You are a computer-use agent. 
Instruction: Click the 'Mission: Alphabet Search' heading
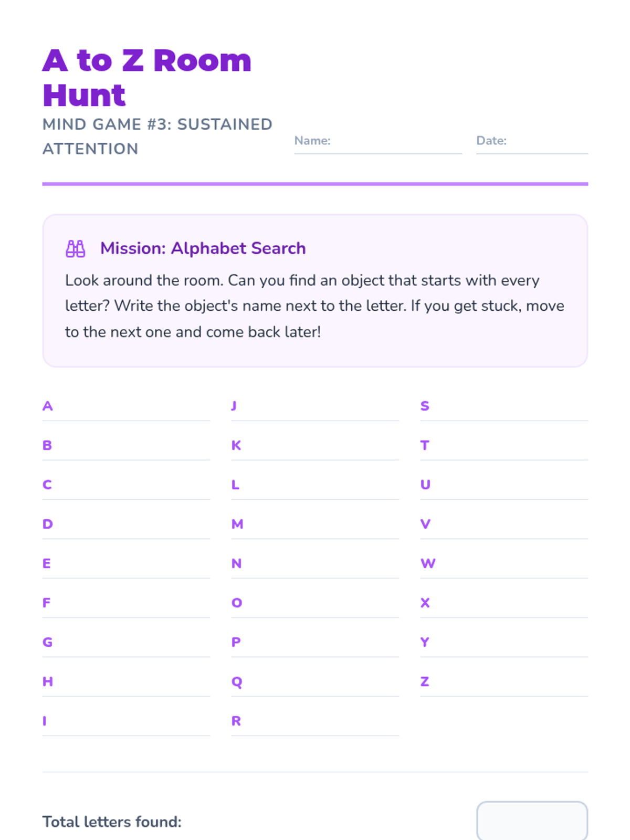pyautogui.click(x=203, y=248)
